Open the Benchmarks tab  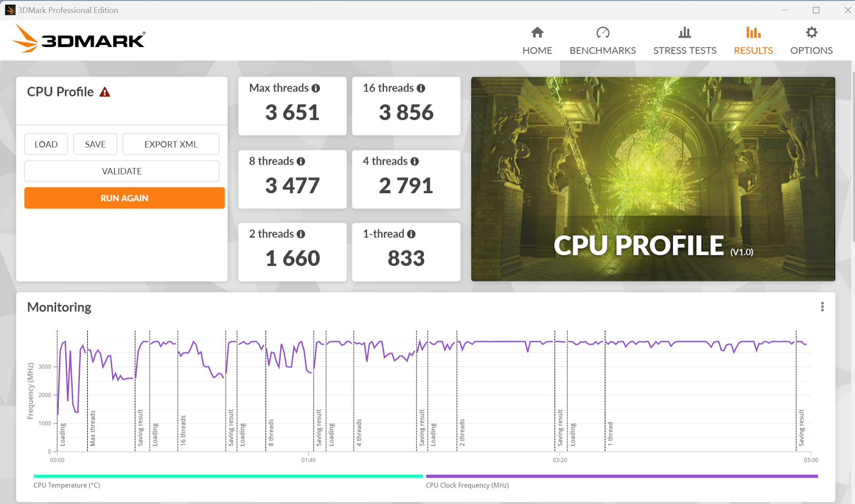[602, 41]
